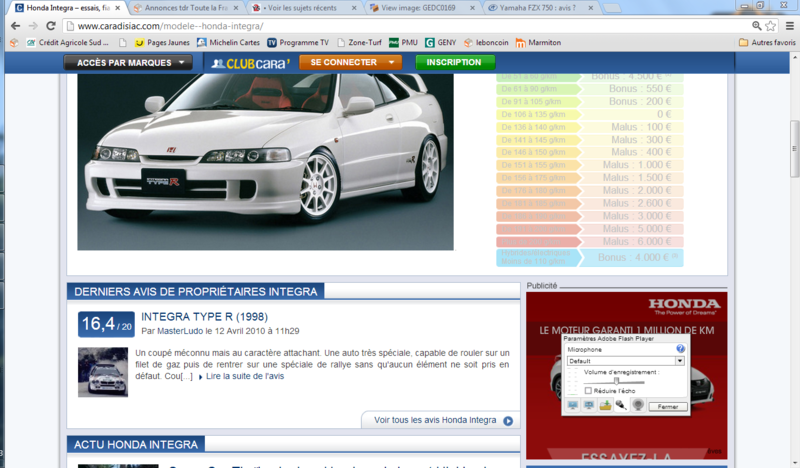Open the Flash Player help question mark
Image resolution: width=800 pixels, height=468 pixels.
coord(680,349)
